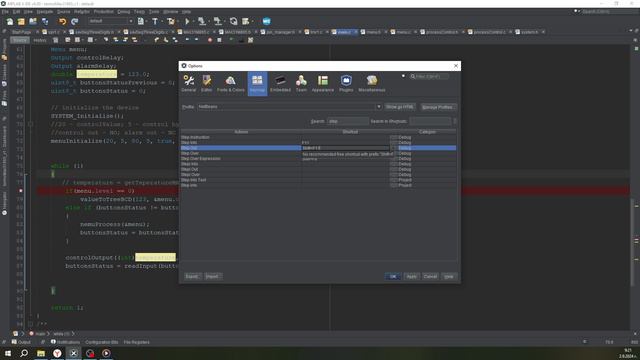640x360 pixels.
Task: Open the Configuration Bits bottom tab
Action: (102, 342)
